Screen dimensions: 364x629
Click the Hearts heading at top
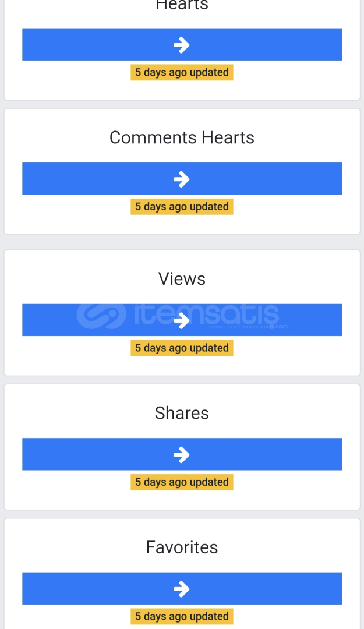(182, 5)
